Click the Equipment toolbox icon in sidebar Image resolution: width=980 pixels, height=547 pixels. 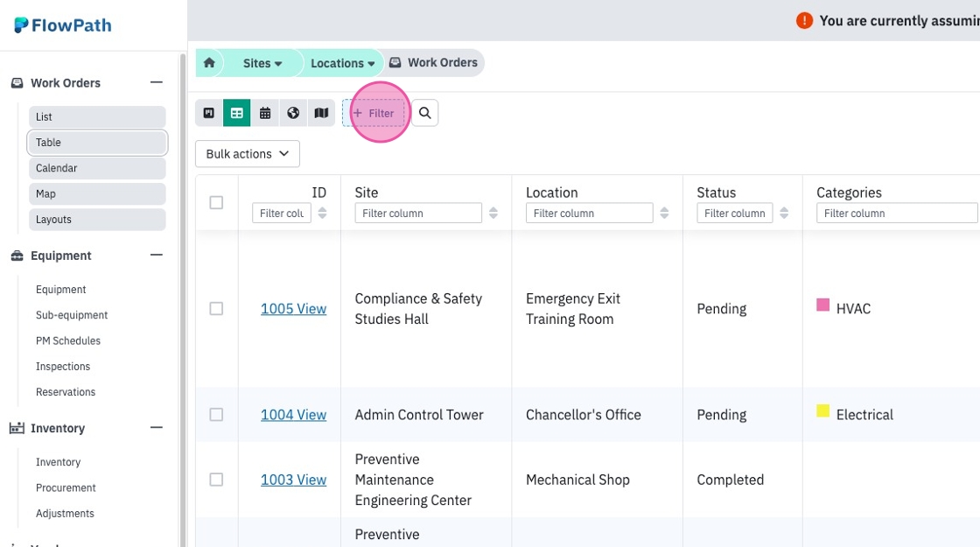click(17, 255)
